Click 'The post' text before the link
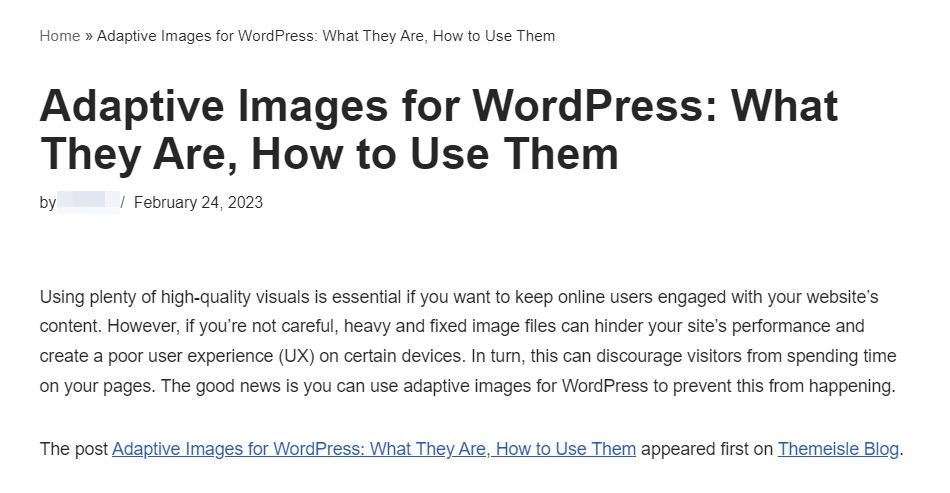The image size is (950, 493). coord(74,449)
